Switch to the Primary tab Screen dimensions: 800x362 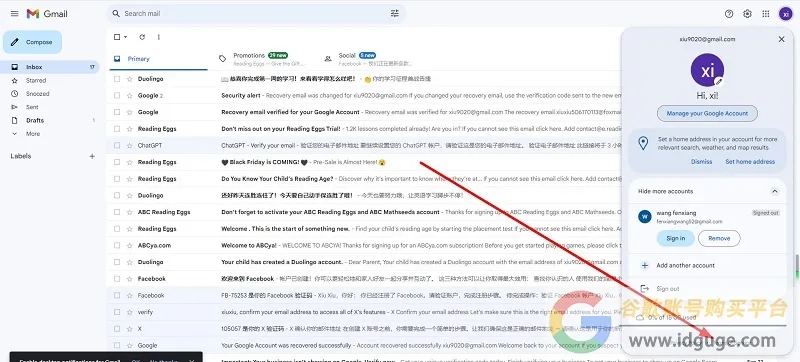159,59
